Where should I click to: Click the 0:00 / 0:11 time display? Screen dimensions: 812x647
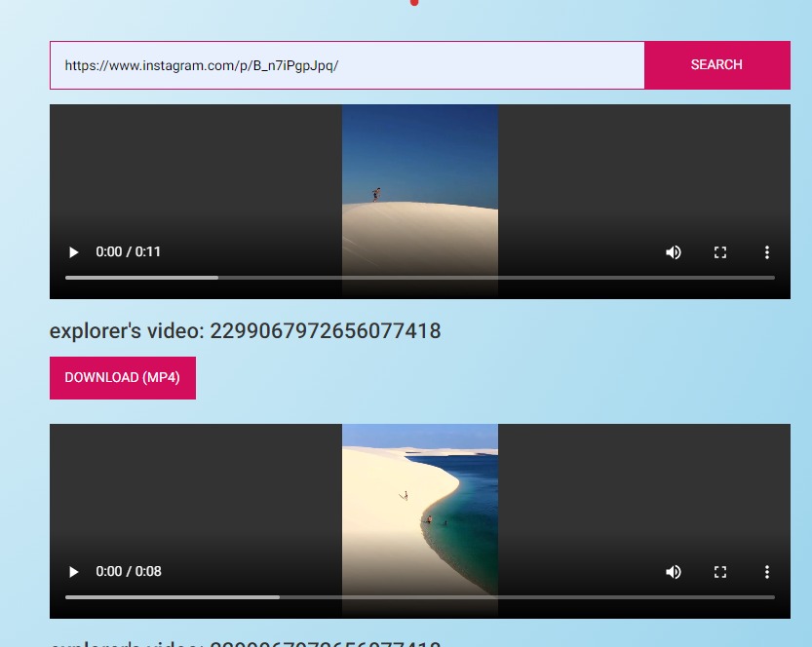(129, 252)
